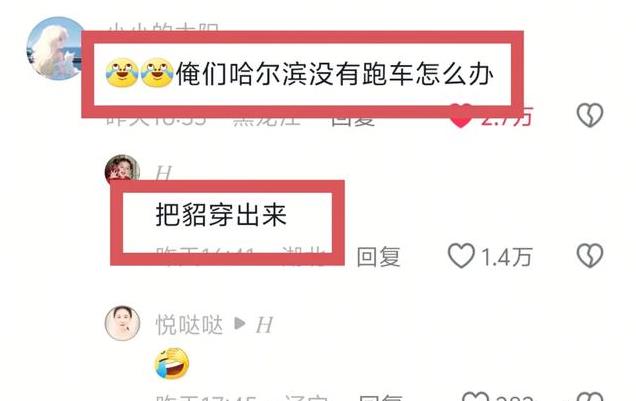Image resolution: width=636 pixels, height=401 pixels.
Task: Open the 悦哒哒 username profile
Action: click(189, 325)
